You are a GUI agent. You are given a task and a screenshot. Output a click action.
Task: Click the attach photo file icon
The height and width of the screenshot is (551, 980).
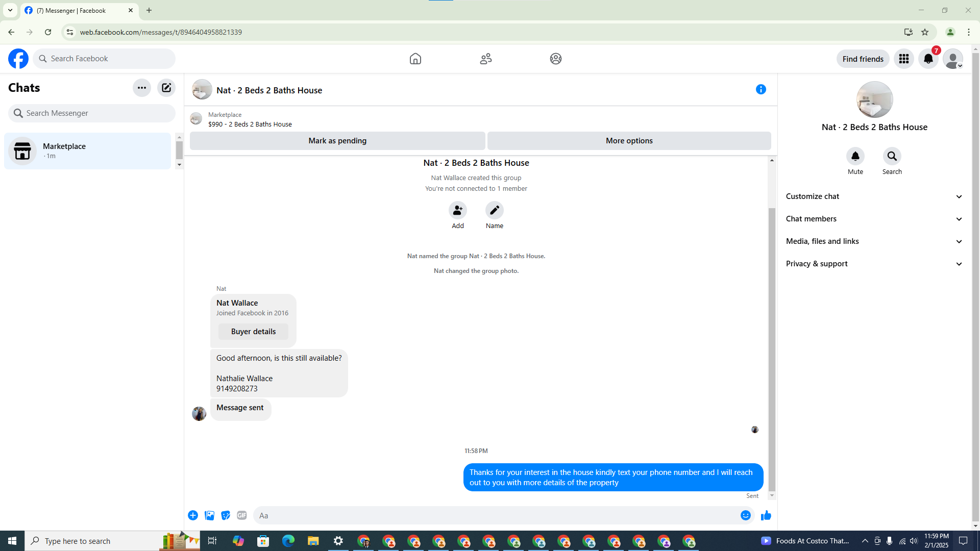[209, 516]
